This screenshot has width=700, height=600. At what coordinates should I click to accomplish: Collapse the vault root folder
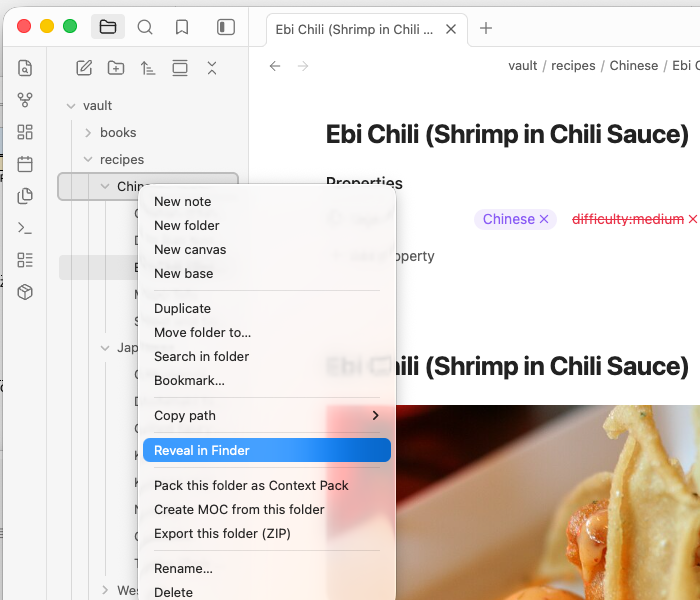[x=71, y=106]
